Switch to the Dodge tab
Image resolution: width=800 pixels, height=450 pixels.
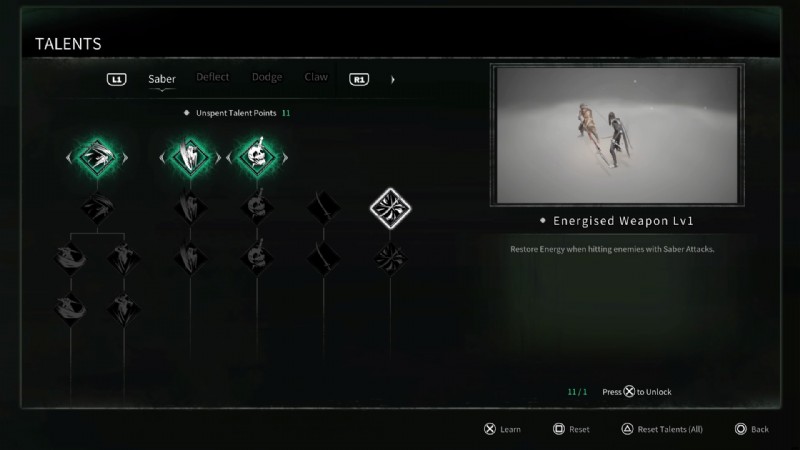click(x=267, y=77)
